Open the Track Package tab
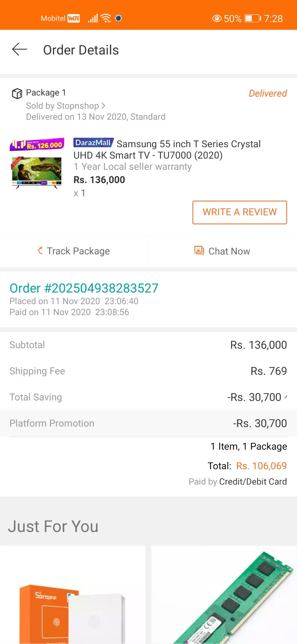 (74, 251)
